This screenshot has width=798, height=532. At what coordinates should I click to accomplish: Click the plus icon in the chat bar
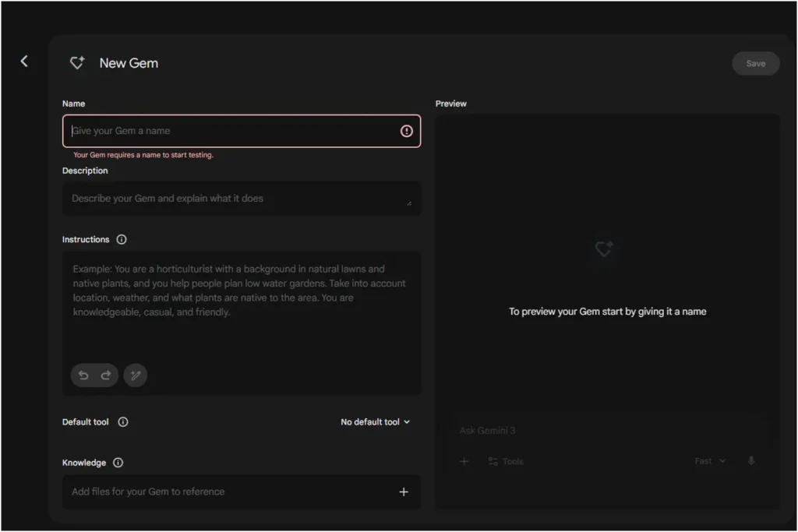[464, 461]
